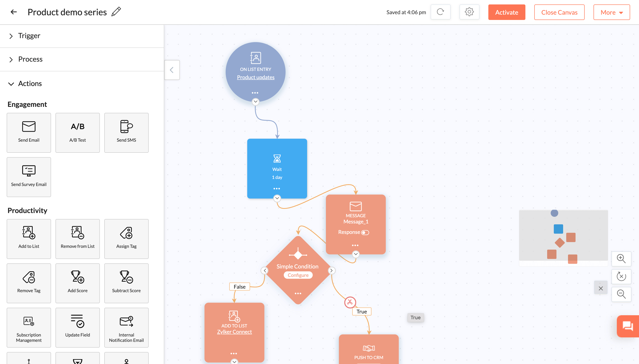Click the Add Score action

point(78,283)
